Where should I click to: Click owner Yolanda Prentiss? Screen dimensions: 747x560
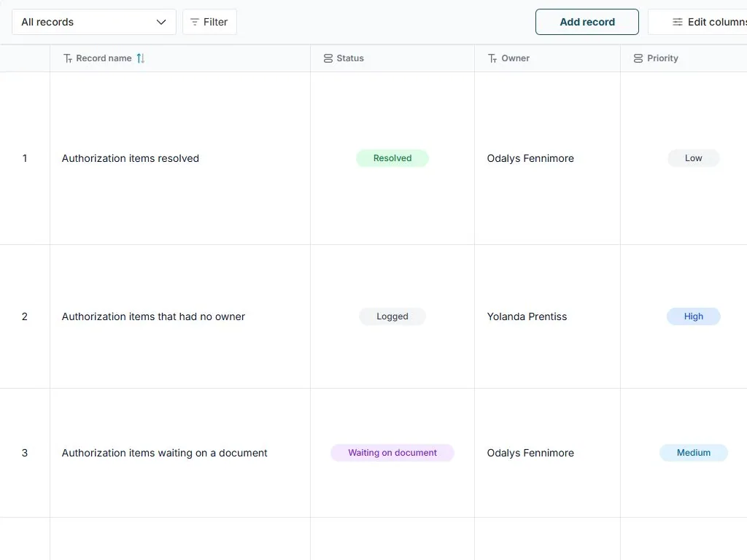tap(527, 316)
